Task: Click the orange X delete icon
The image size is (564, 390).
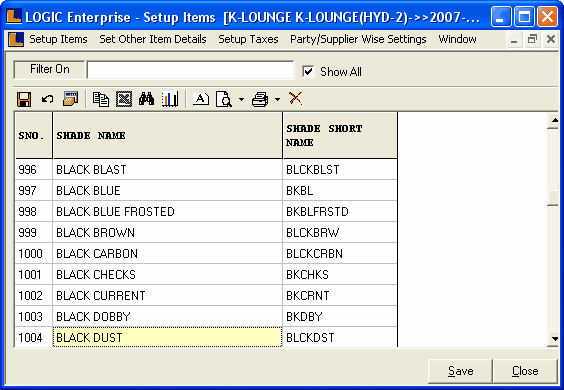Action: tap(295, 98)
